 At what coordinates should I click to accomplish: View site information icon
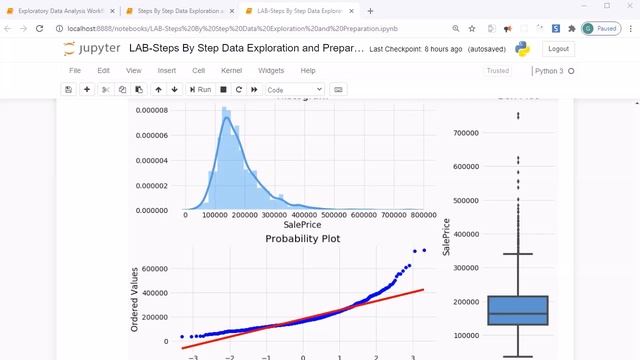[59, 29]
